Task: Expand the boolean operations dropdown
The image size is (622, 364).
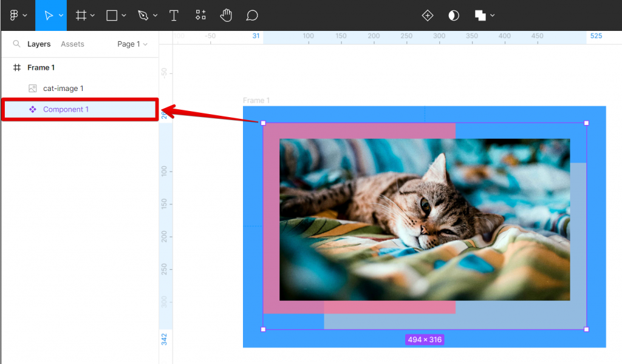Action: [x=493, y=15]
